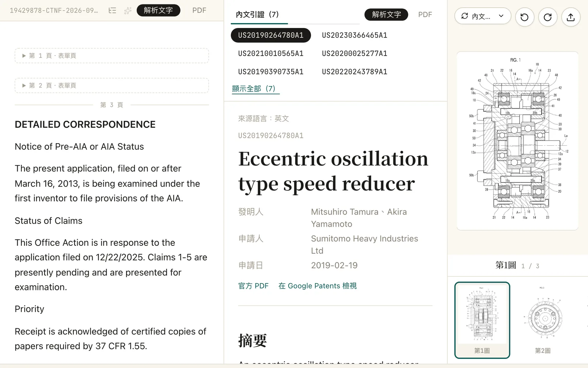The image size is (588, 368).
Task: Click the patent title Eccentric oscillation type speed reducer
Action: click(333, 171)
